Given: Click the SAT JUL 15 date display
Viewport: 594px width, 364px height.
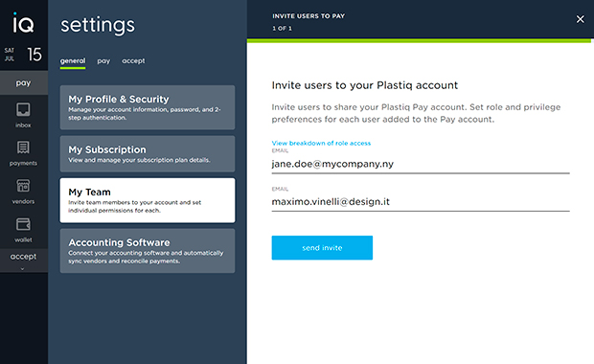Looking at the screenshot, I should pyautogui.click(x=23, y=55).
